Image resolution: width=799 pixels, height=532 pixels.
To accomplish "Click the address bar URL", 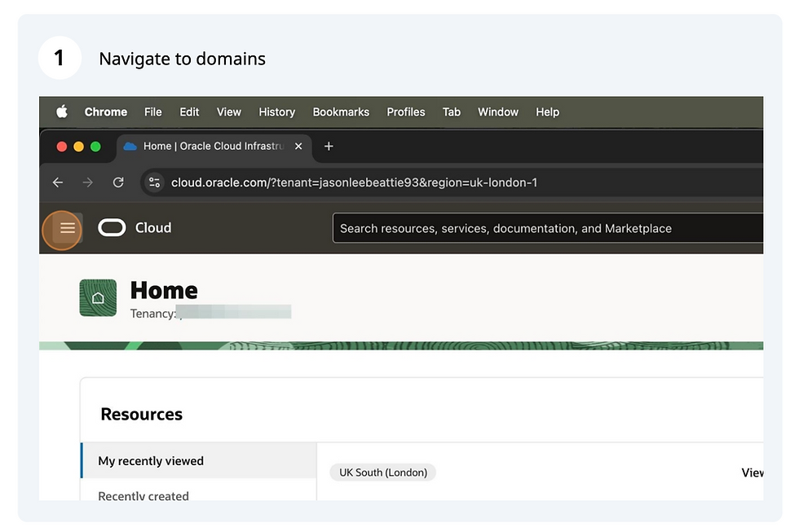I will 354,182.
